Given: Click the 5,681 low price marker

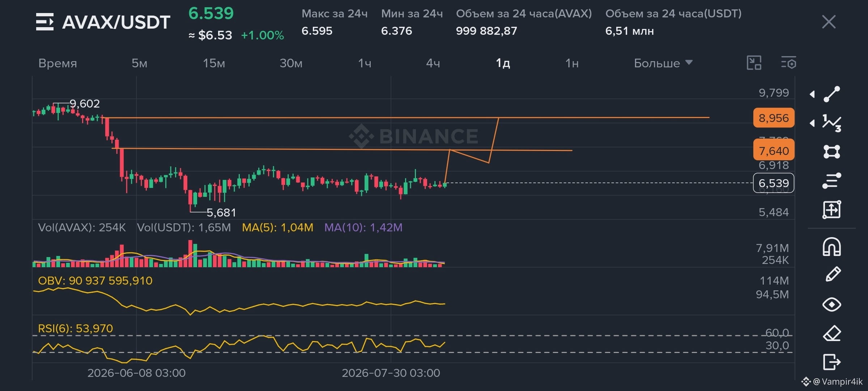Looking at the screenshot, I should pyautogui.click(x=221, y=213).
